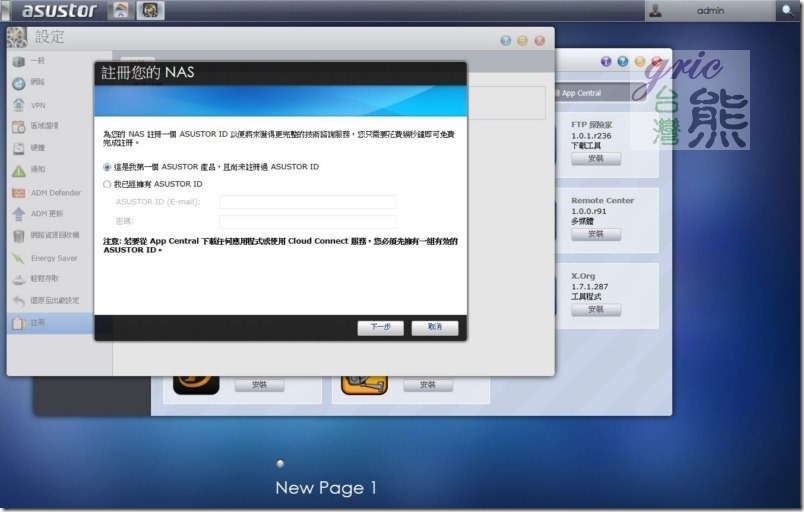The height and width of the screenshot is (512, 804).
Task: Click the FTP 探險家 app title
Action: coord(592,125)
